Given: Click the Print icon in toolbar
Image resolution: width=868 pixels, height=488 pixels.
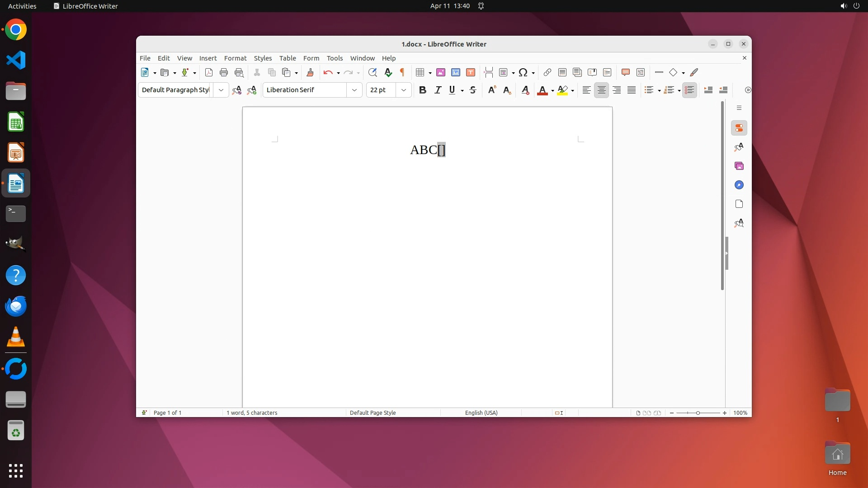Looking at the screenshot, I should [x=224, y=72].
